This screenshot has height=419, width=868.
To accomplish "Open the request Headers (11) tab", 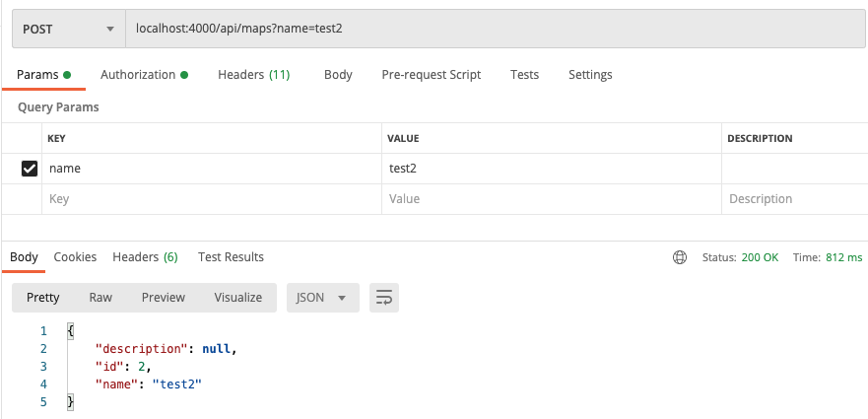I will click(x=253, y=75).
